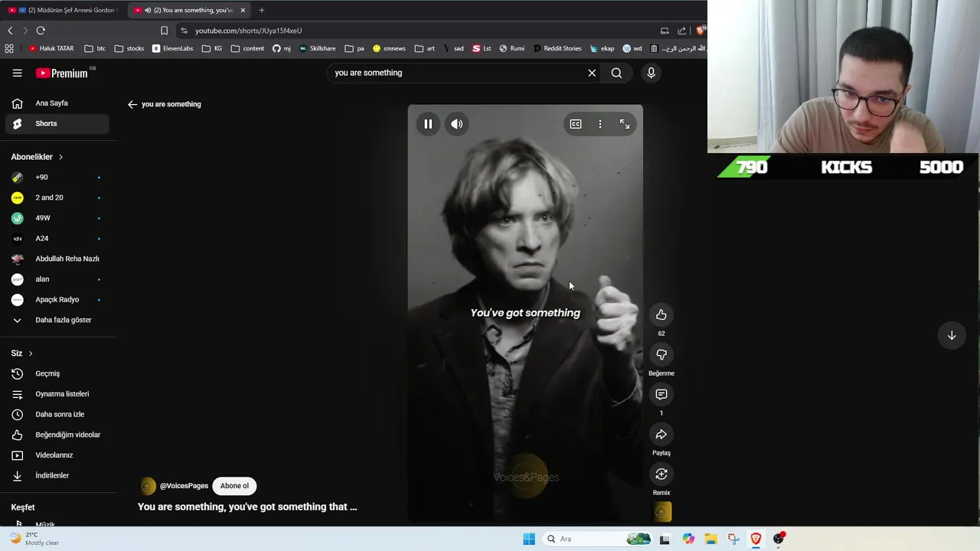
Task: Open the Reddit Stories bookmark
Action: (557, 48)
